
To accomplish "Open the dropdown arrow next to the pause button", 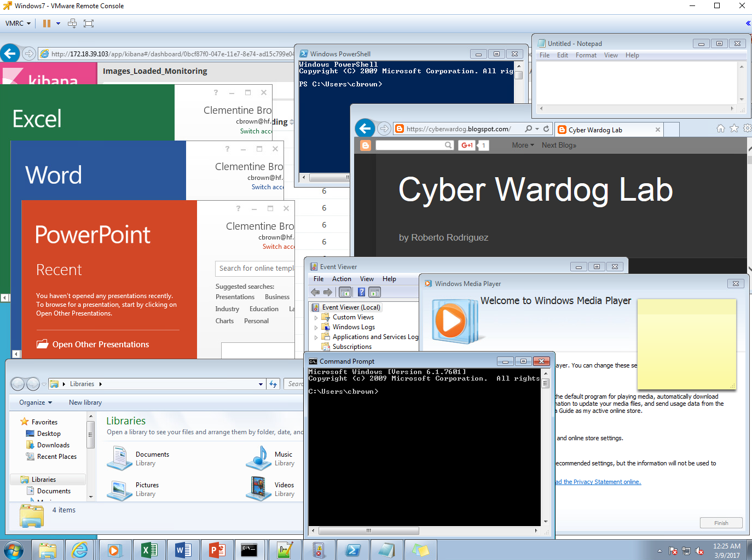I will pos(58,24).
